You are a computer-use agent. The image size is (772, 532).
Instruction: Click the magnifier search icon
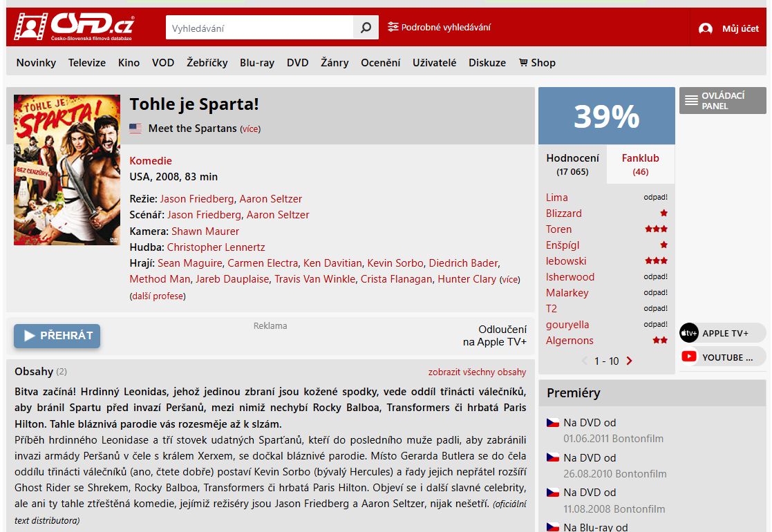click(366, 28)
